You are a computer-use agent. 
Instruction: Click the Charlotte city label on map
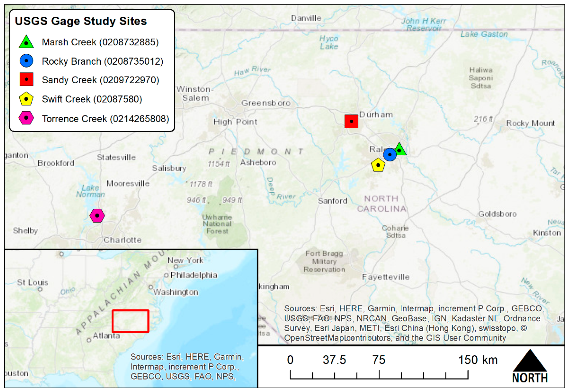click(x=122, y=240)
